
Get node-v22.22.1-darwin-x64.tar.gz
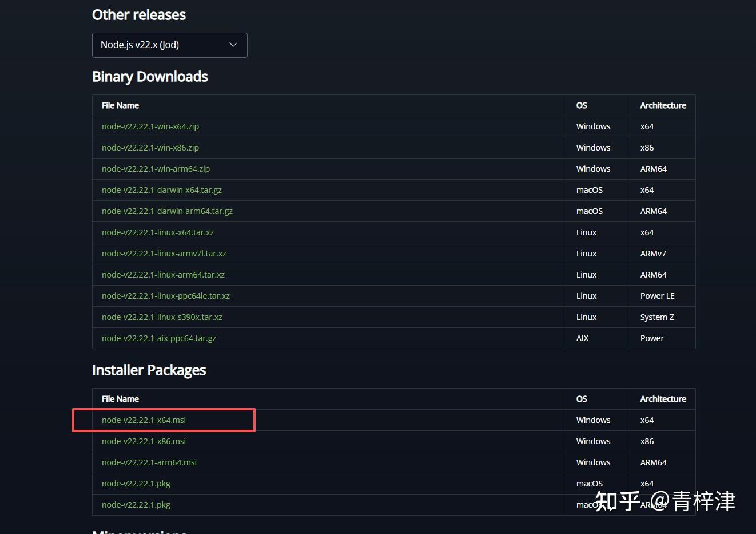(162, 190)
